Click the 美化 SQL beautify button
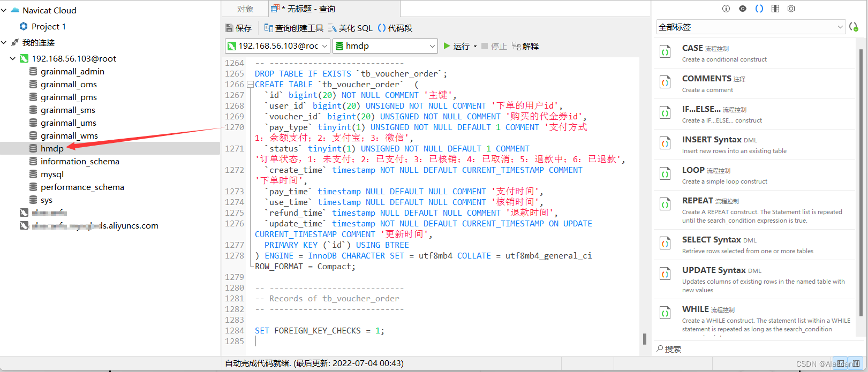This screenshot has height=372, width=868. tap(351, 28)
